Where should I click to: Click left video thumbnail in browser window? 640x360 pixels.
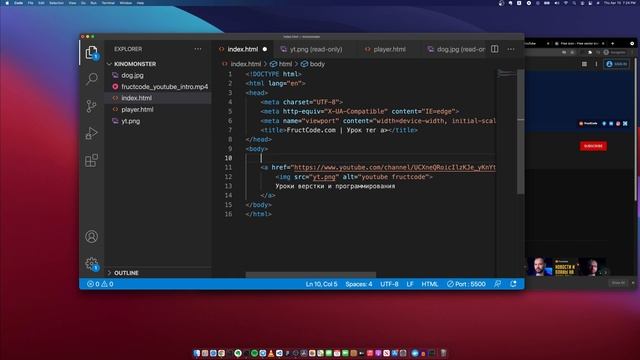tap(540, 267)
